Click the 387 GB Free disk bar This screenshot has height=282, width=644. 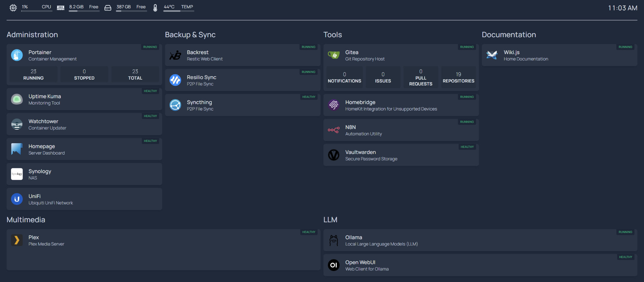(x=131, y=11)
